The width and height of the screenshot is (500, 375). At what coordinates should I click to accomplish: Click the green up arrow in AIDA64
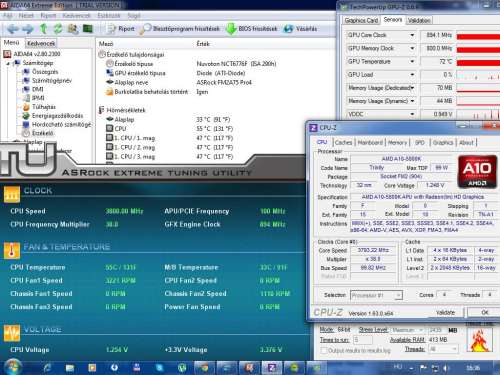[43, 29]
